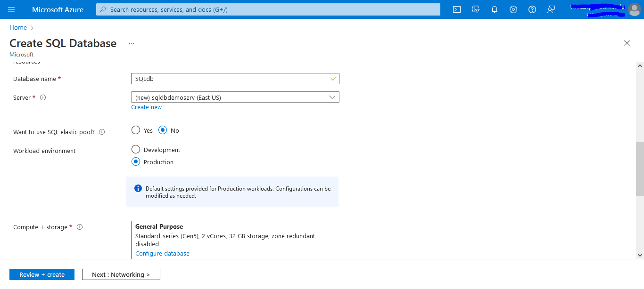Open Configure database link

point(162,253)
